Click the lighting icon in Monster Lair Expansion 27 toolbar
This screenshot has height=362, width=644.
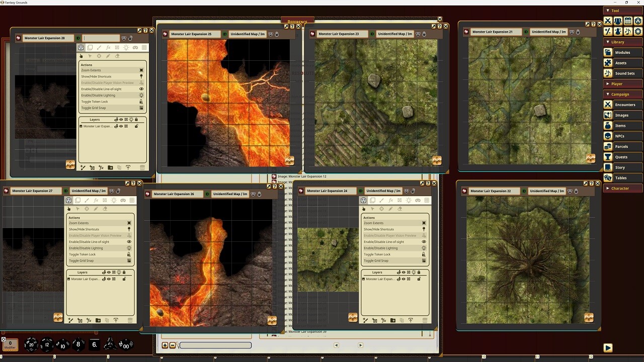coord(115,200)
